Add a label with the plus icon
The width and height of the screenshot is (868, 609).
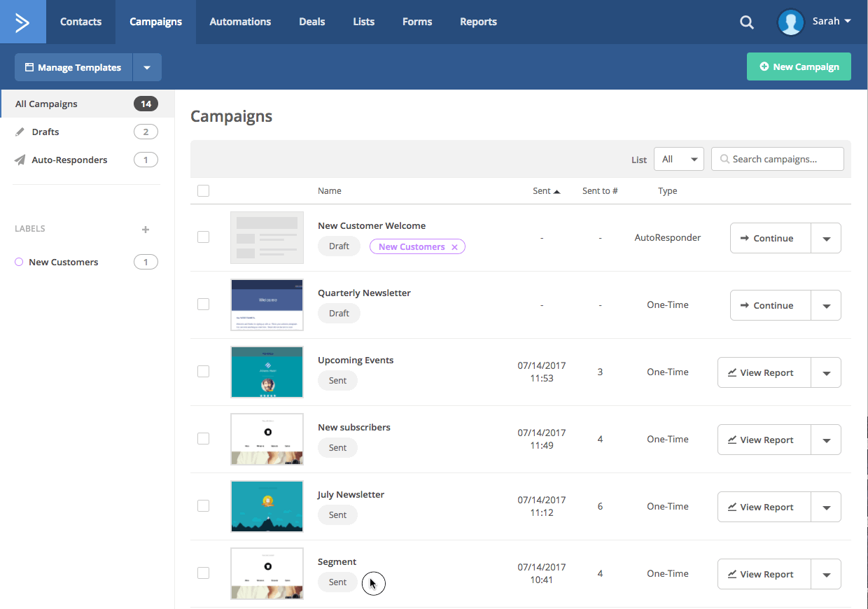(146, 230)
